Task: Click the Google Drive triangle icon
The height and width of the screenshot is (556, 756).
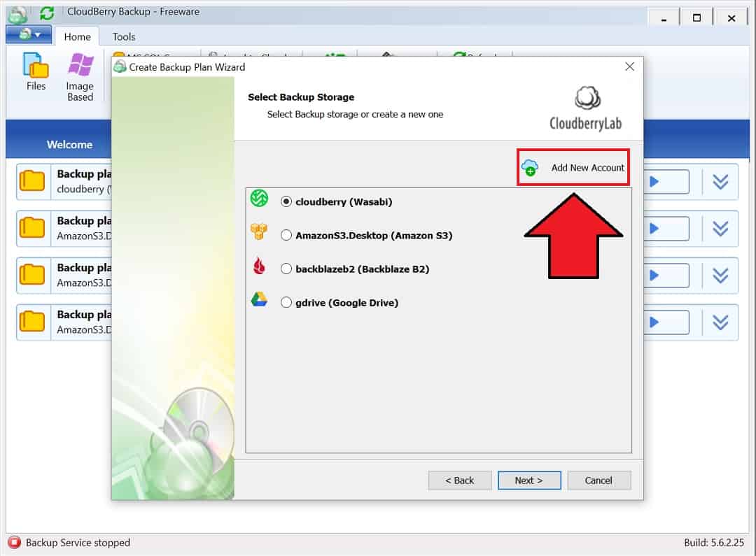Action: coord(259,299)
